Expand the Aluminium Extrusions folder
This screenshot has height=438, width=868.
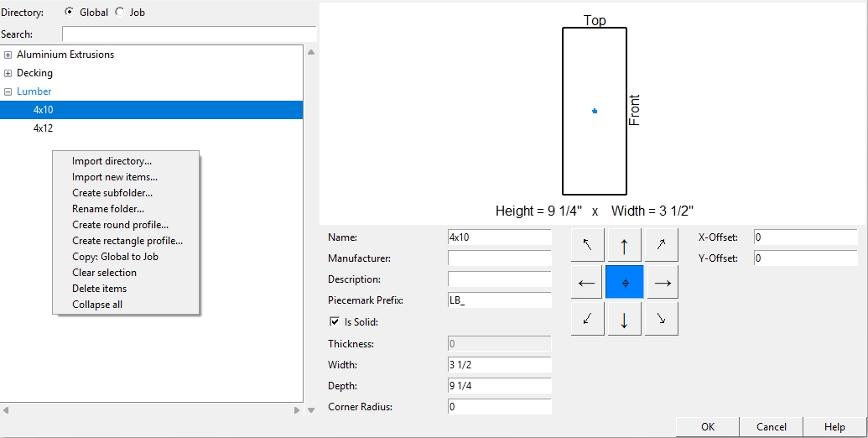coord(8,55)
